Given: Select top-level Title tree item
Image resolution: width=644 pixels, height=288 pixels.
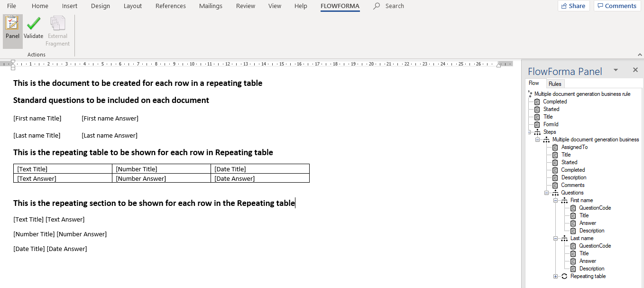Looking at the screenshot, I should (548, 117).
